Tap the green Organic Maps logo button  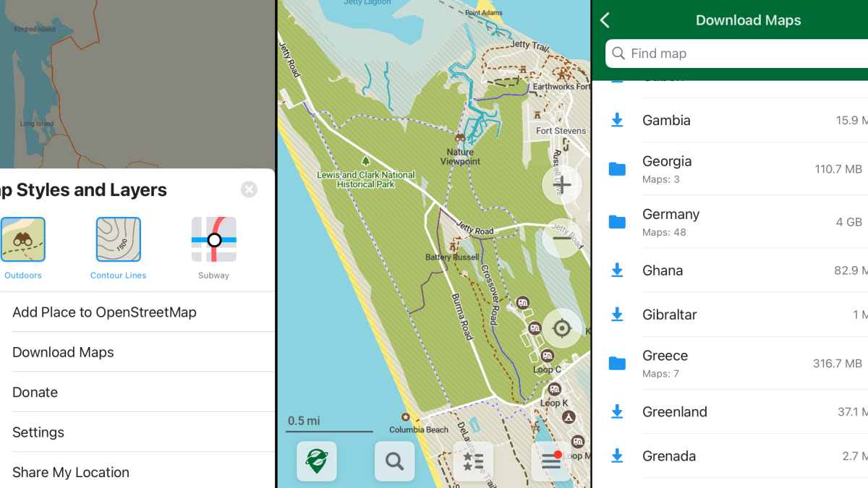316,461
